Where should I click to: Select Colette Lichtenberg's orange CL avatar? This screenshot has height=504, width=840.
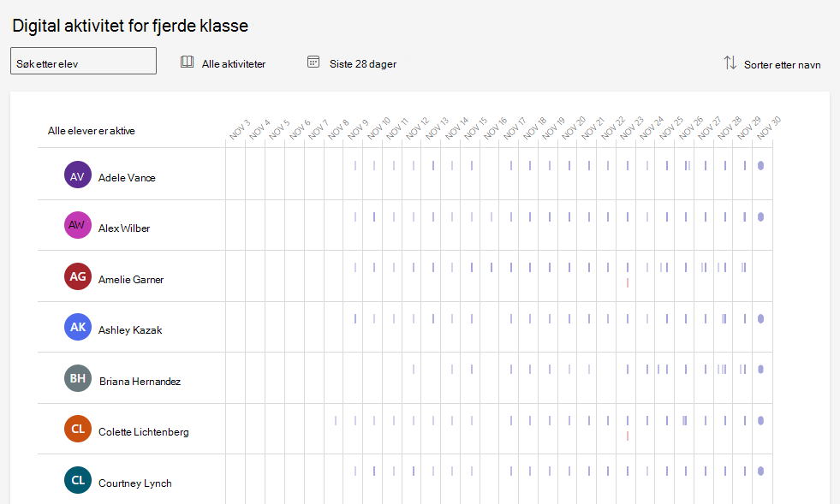(78, 429)
